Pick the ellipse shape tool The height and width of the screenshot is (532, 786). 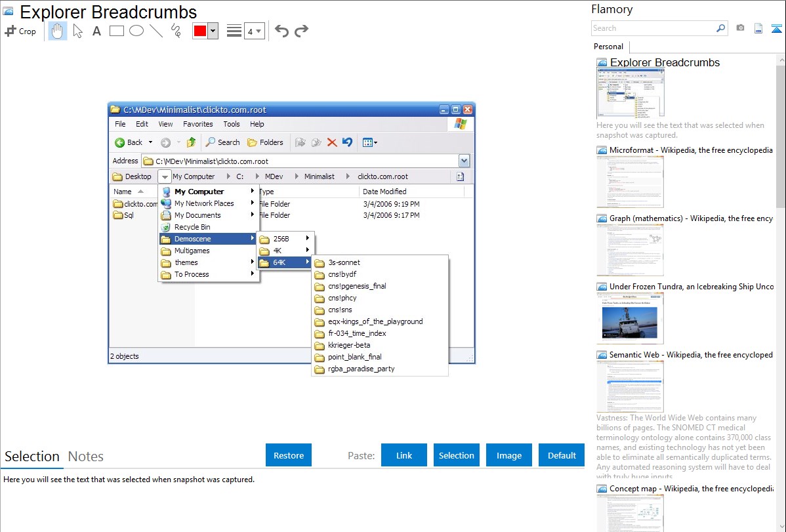coord(136,31)
